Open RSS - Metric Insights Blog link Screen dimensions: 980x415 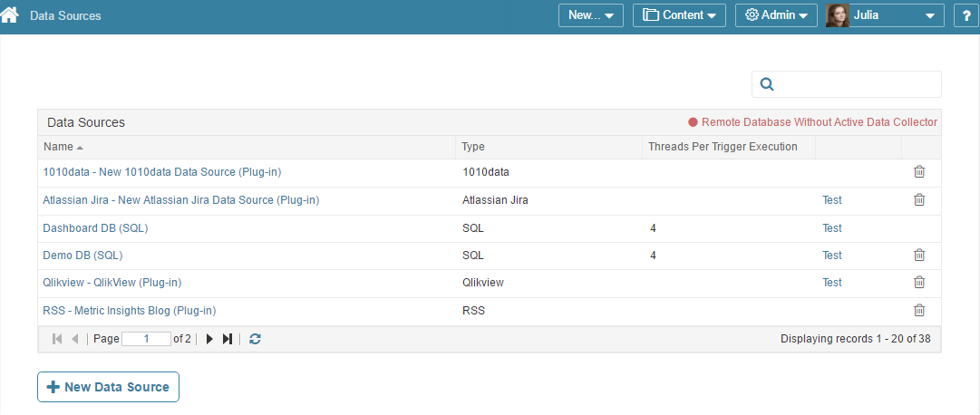coord(130,310)
